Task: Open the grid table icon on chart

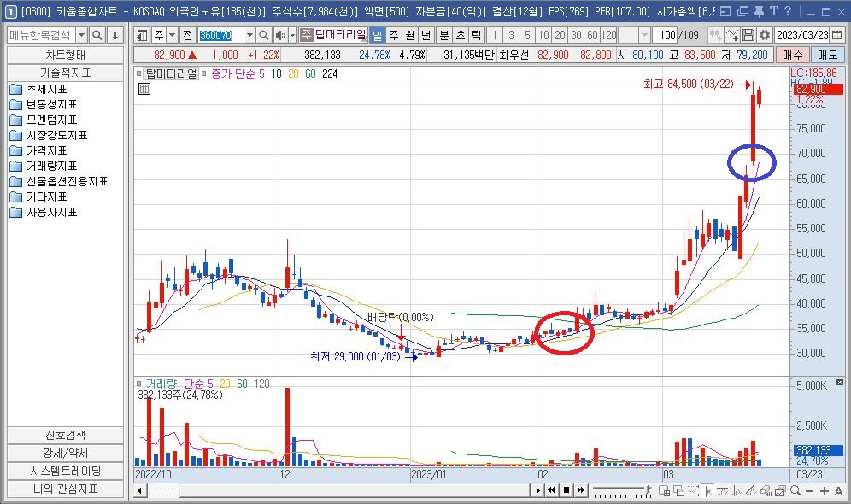Action: [x=144, y=89]
